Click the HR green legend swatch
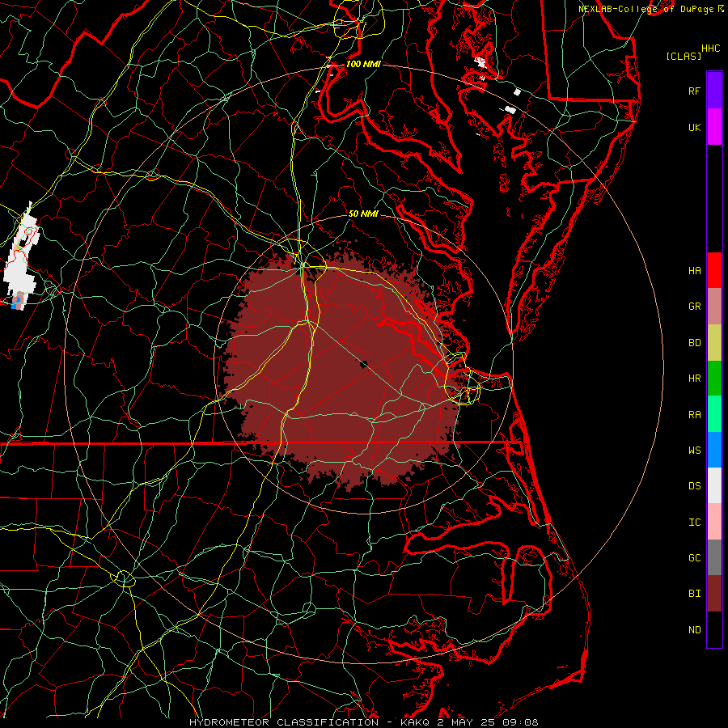This screenshot has width=728, height=728. 714,379
